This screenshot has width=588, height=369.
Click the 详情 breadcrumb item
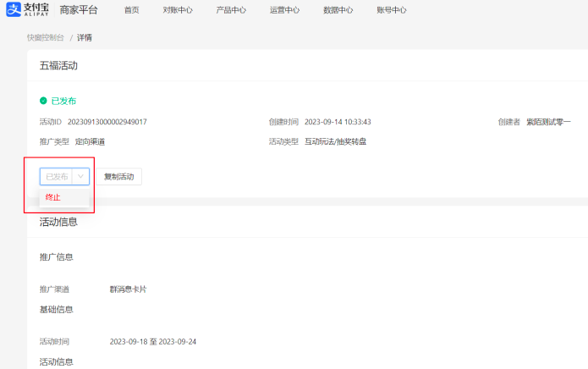pos(85,38)
